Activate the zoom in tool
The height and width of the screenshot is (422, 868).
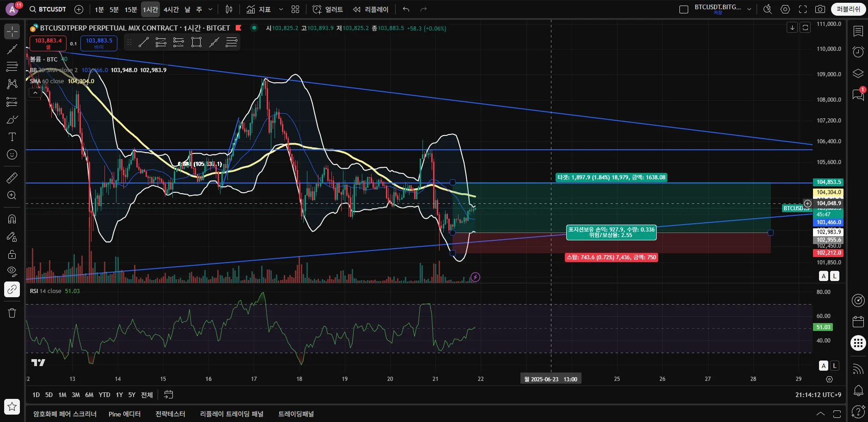click(x=12, y=195)
